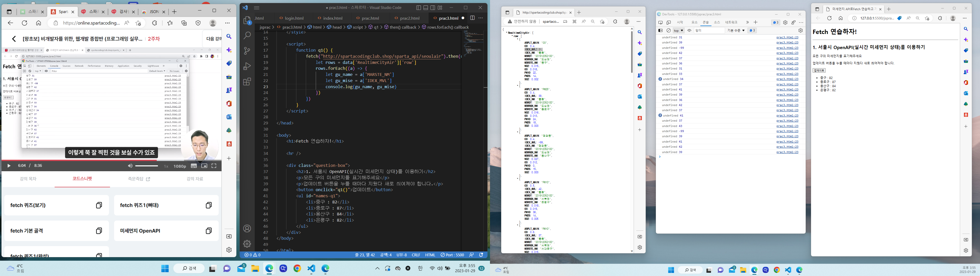
Task: Copy the 'fetch 기본 골격' code snippet
Action: pos(99,231)
